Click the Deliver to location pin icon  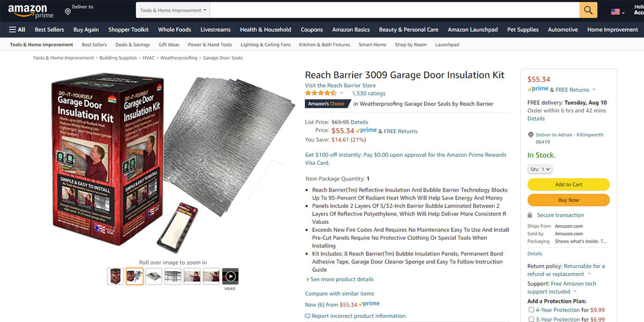pyautogui.click(x=68, y=11)
